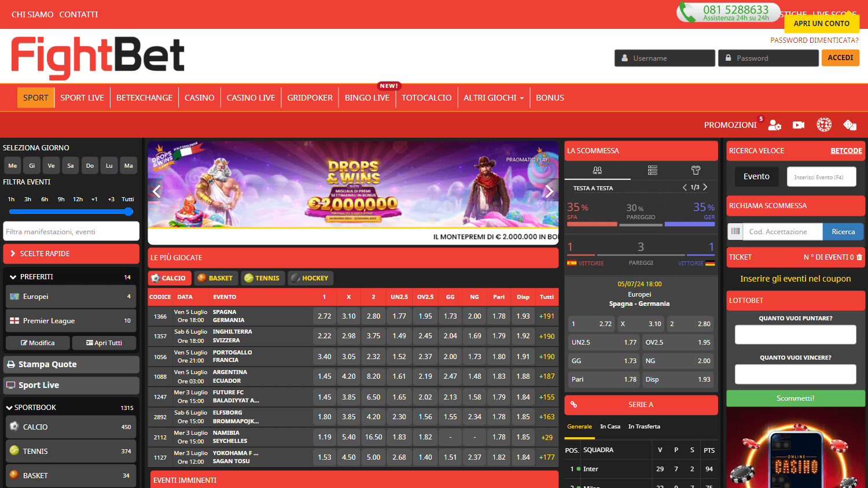Select the jersey tab icon in La Scommessa

696,170
